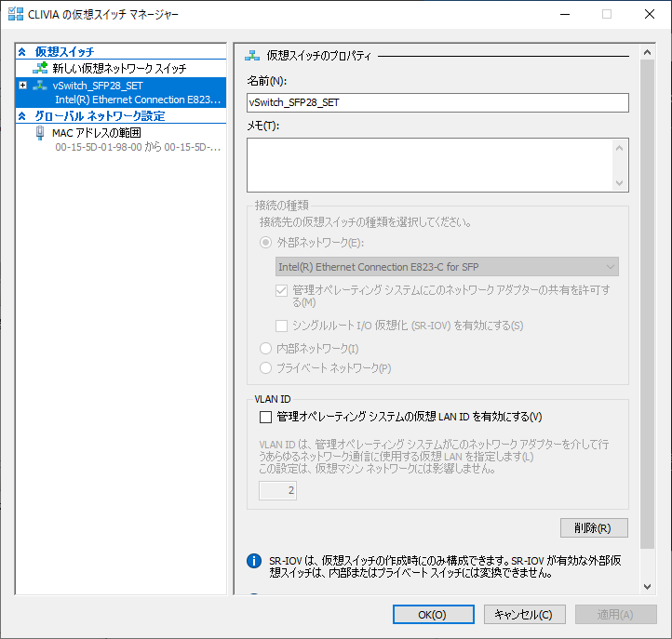Image resolution: width=672 pixels, height=639 pixels.
Task: Select the 外部ネットワーク radio button
Action: click(x=265, y=243)
